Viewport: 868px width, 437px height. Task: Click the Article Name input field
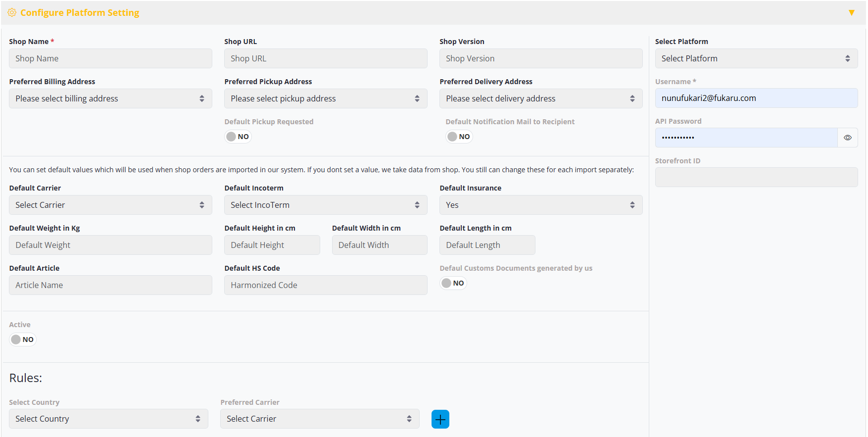coord(110,285)
